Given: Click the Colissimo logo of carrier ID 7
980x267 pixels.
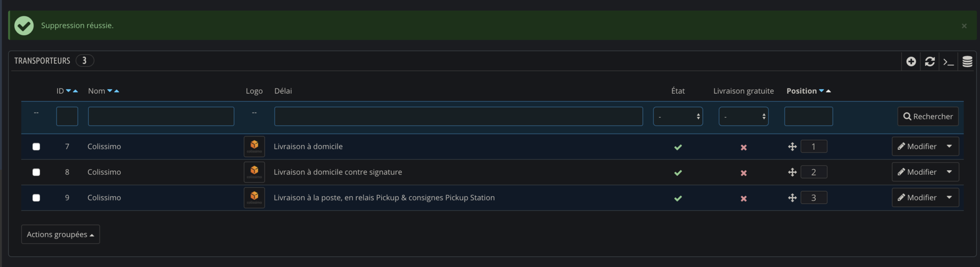Looking at the screenshot, I should (x=254, y=146).
